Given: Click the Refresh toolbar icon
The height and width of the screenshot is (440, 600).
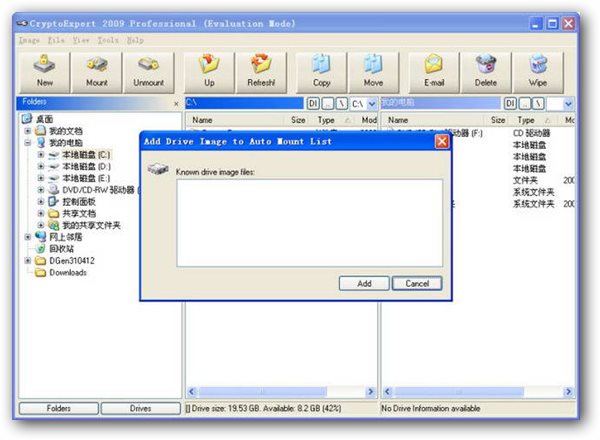Looking at the screenshot, I should (x=261, y=73).
